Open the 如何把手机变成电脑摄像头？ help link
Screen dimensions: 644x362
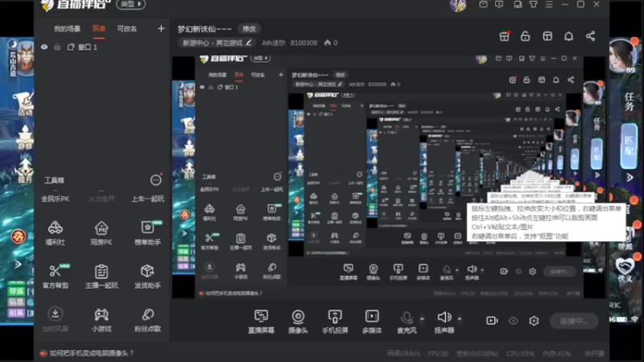click(x=91, y=353)
